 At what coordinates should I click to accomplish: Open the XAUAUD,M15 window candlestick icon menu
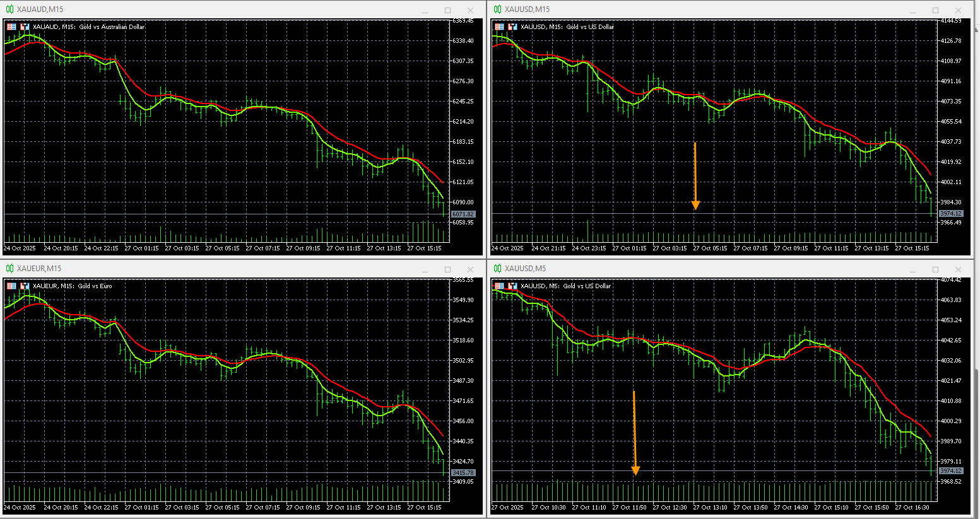pyautogui.click(x=9, y=9)
